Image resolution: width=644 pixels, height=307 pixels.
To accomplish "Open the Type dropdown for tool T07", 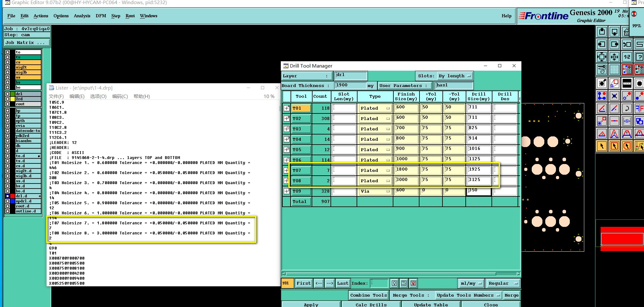I will 375,170.
